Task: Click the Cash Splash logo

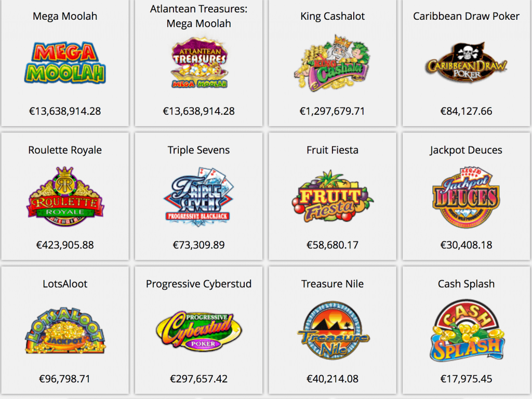Action: pyautogui.click(x=466, y=330)
